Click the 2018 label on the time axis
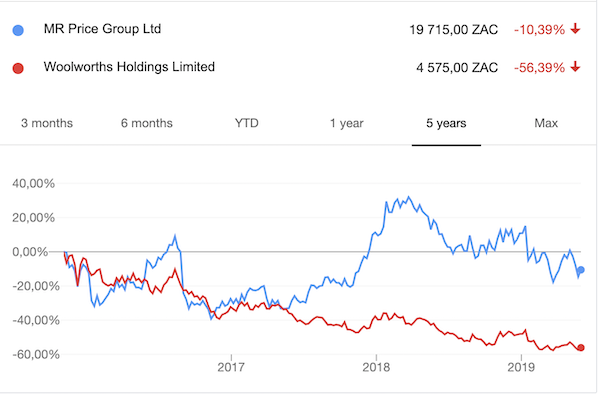Image resolution: width=600 pixels, height=399 pixels. coord(376,367)
